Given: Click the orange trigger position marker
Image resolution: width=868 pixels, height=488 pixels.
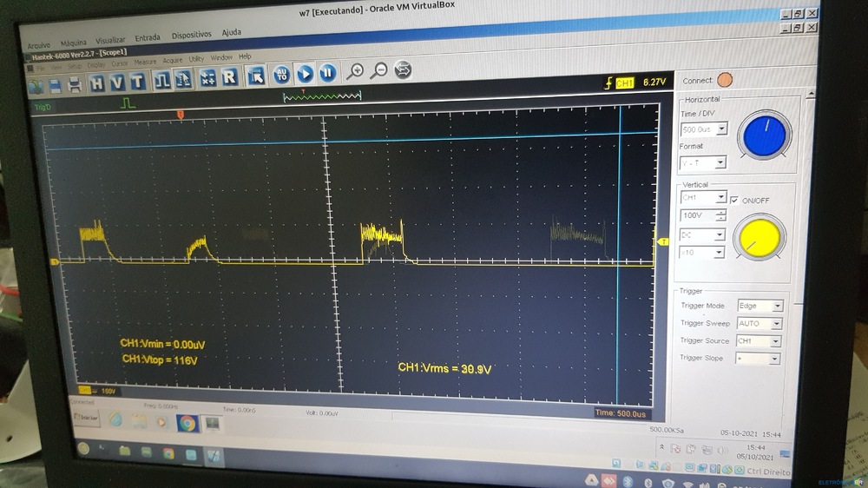Looking at the screenshot, I should [181, 115].
